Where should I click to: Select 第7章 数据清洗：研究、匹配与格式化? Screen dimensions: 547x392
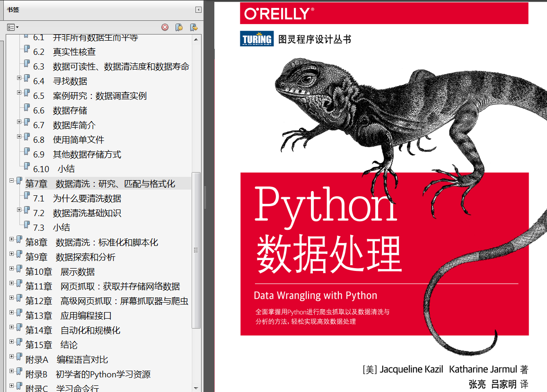100,184
